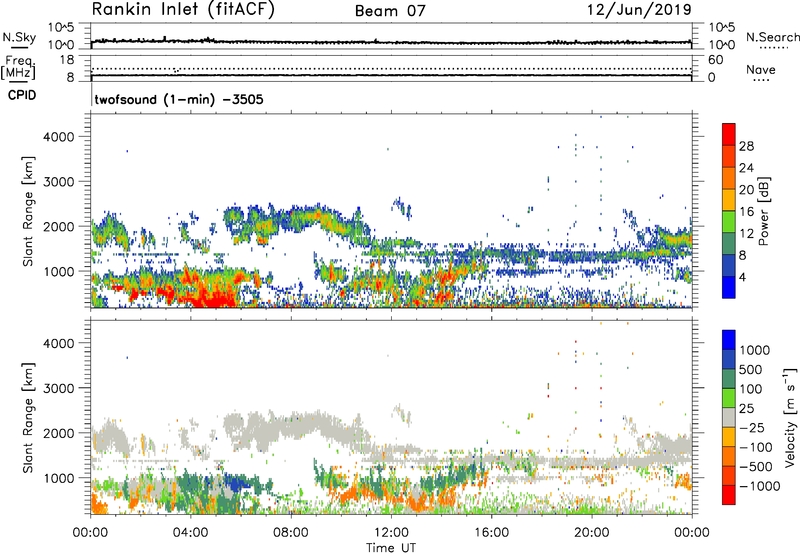This screenshot has width=800, height=554.
Task: Click the "08:00" time tick label
Action: (x=291, y=533)
